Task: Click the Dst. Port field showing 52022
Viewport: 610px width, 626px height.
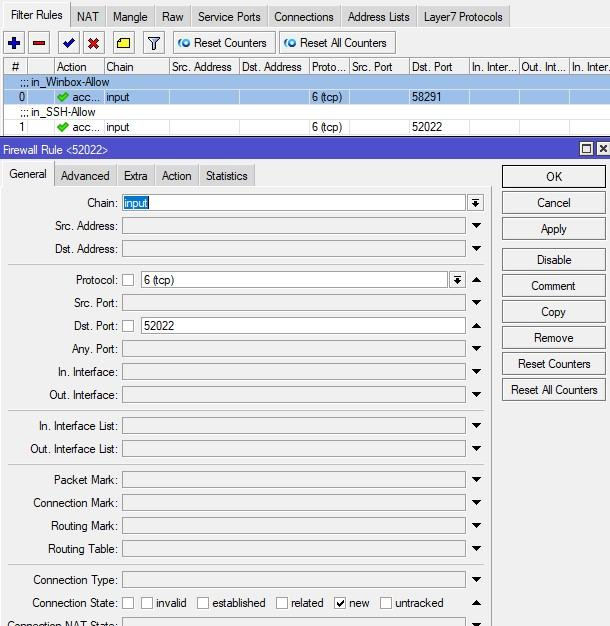Action: (x=303, y=326)
